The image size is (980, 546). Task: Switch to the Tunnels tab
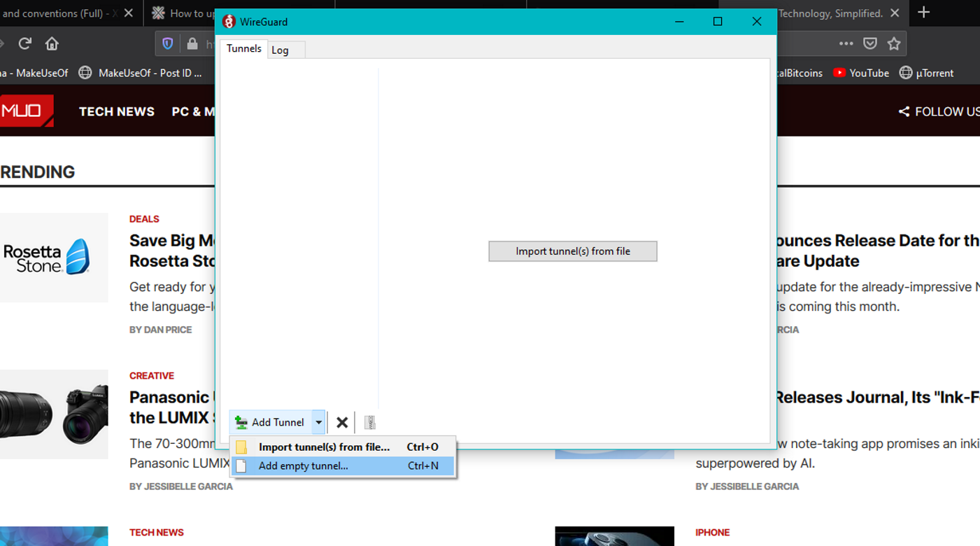[x=244, y=48]
